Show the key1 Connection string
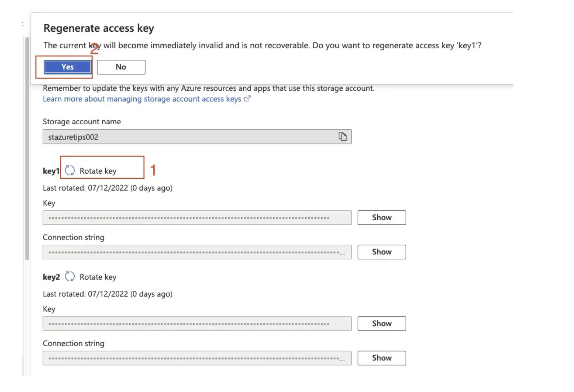The image size is (574, 392). coord(382,252)
